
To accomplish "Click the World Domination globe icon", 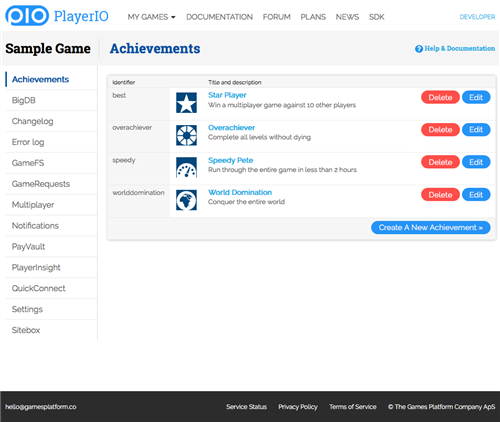I will pos(186,200).
